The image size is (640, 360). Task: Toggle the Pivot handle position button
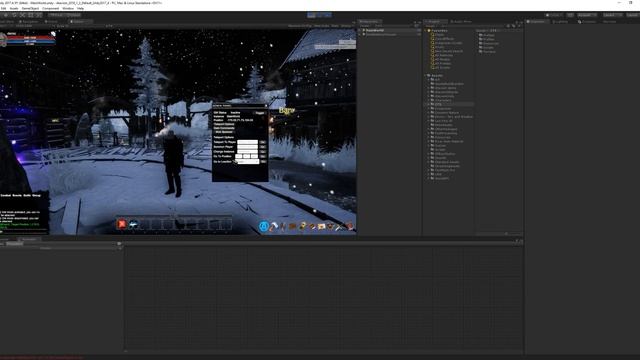point(56,15)
